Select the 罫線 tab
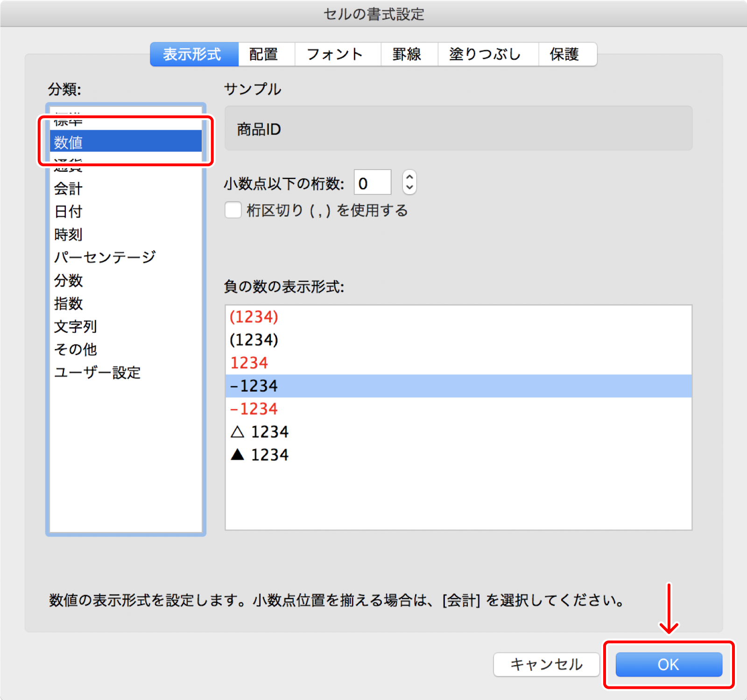747x700 pixels. pos(408,54)
